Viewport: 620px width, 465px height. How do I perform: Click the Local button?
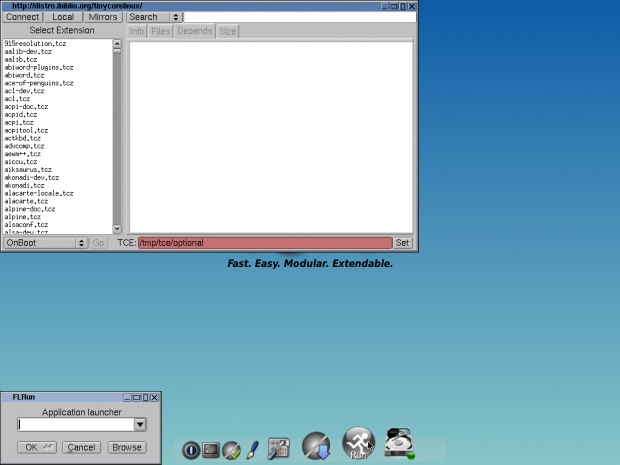coord(63,17)
